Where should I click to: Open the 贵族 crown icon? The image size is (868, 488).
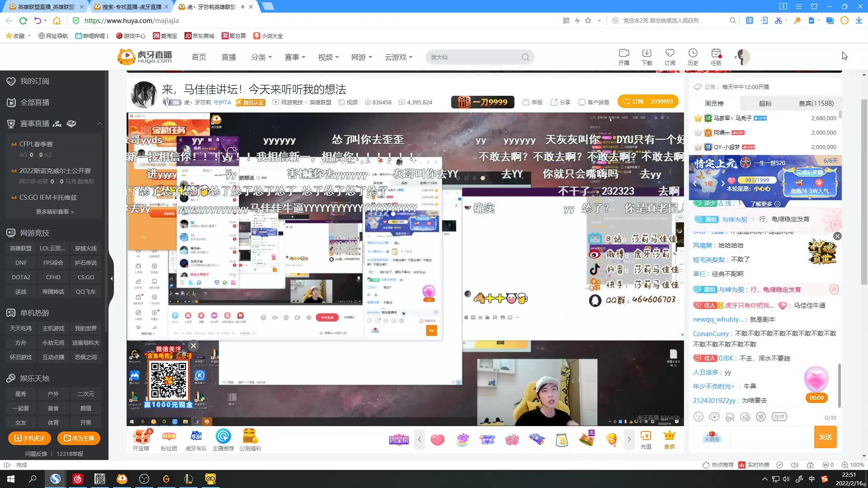tap(670, 440)
